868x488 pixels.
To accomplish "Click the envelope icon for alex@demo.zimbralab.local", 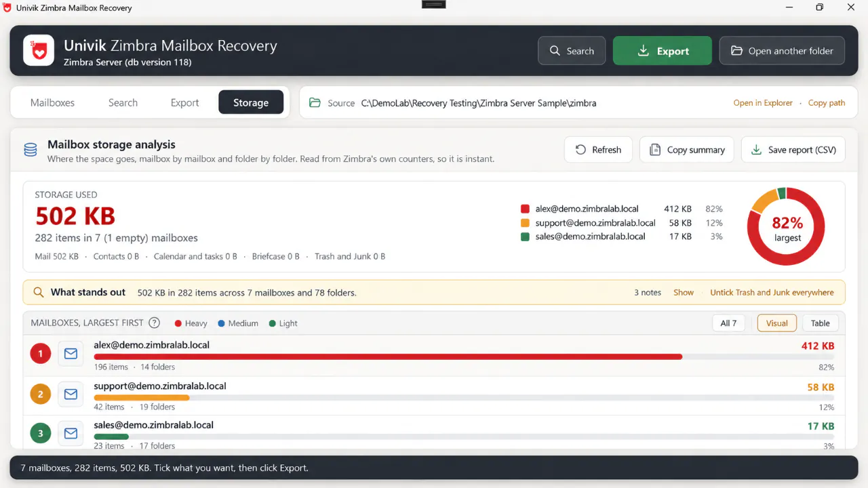I will point(71,354).
